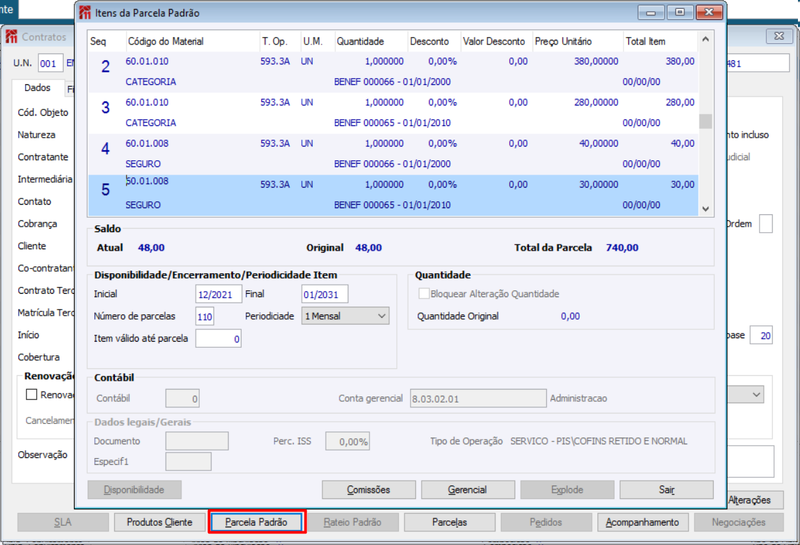
Task: Click the Contratos window title icon
Action: [11, 37]
